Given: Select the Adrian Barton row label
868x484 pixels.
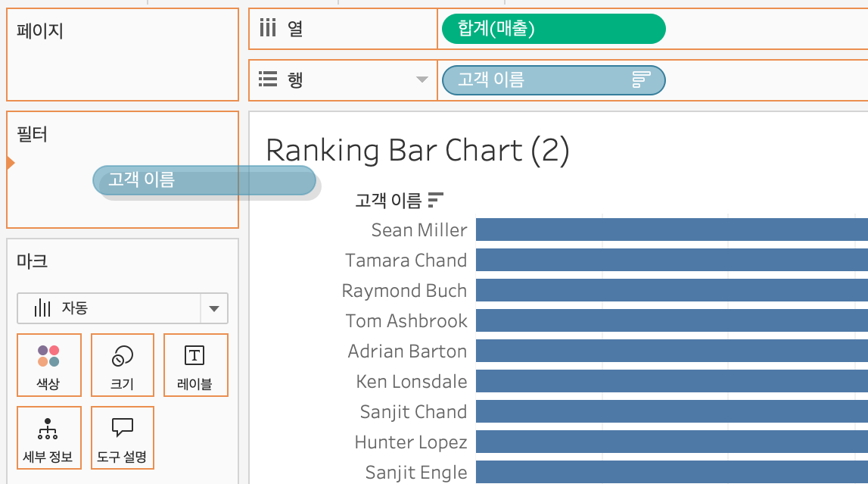Looking at the screenshot, I should click(407, 351).
